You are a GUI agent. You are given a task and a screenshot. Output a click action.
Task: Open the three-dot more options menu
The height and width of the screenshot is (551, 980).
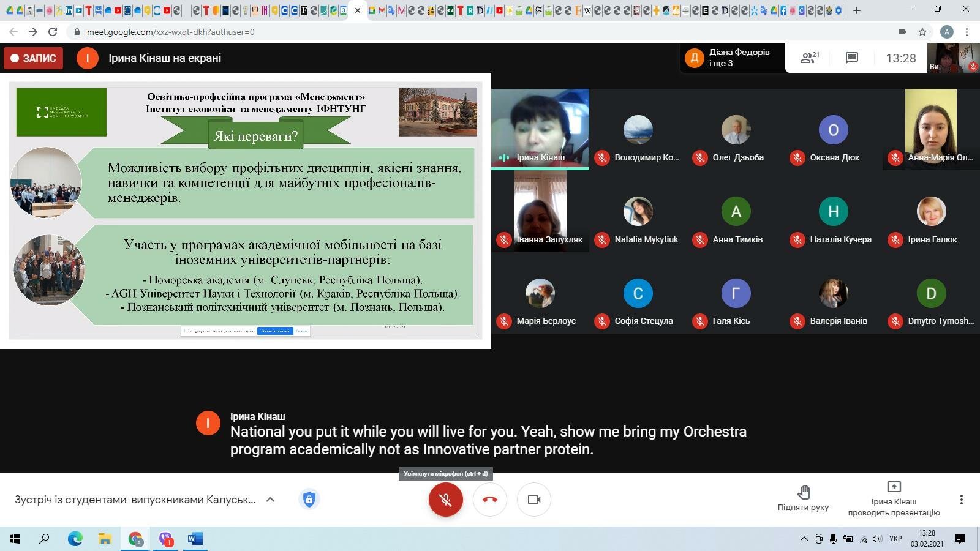pos(961,500)
